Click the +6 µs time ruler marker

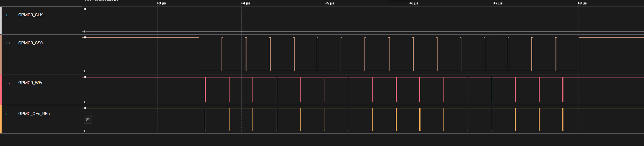click(414, 3)
